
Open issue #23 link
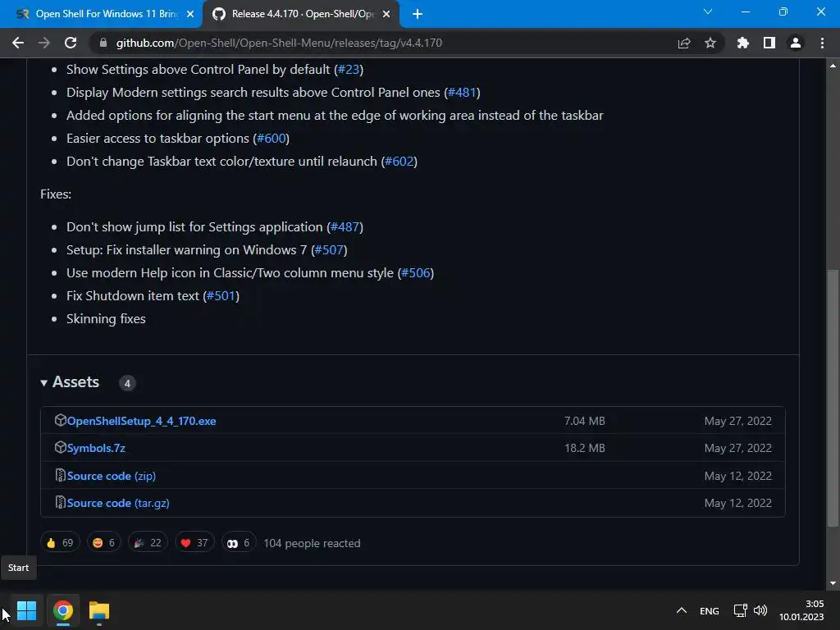349,70
